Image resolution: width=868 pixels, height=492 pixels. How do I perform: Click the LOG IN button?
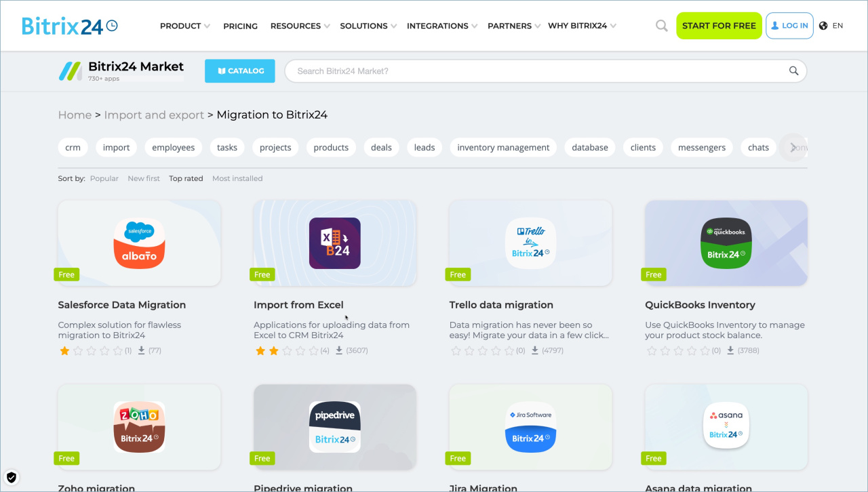(x=789, y=26)
